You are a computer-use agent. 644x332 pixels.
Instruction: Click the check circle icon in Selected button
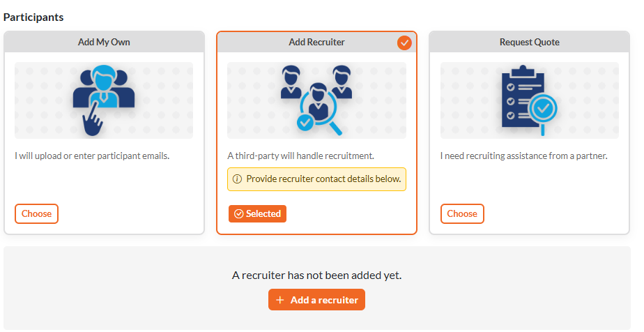point(238,213)
